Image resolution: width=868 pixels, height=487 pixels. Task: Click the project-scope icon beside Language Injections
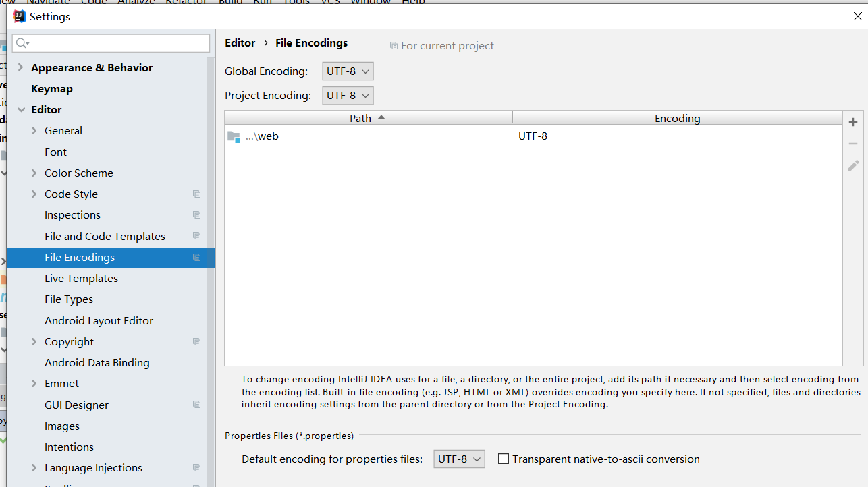(x=196, y=468)
